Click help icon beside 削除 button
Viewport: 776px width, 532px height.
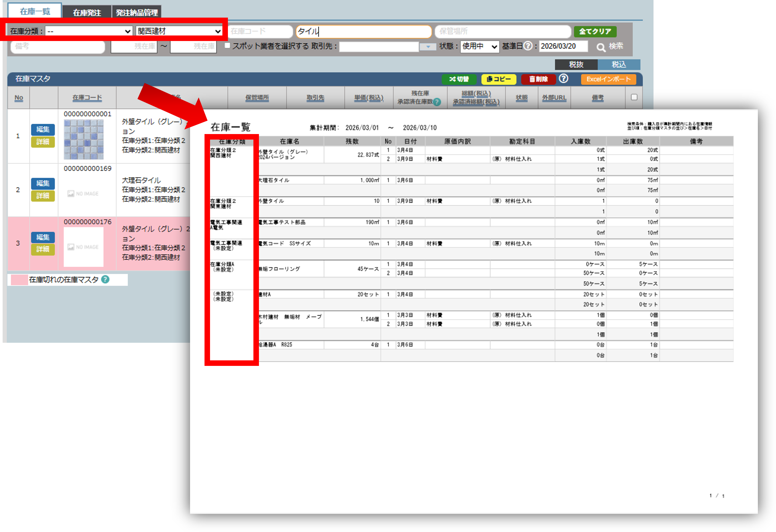click(x=563, y=79)
